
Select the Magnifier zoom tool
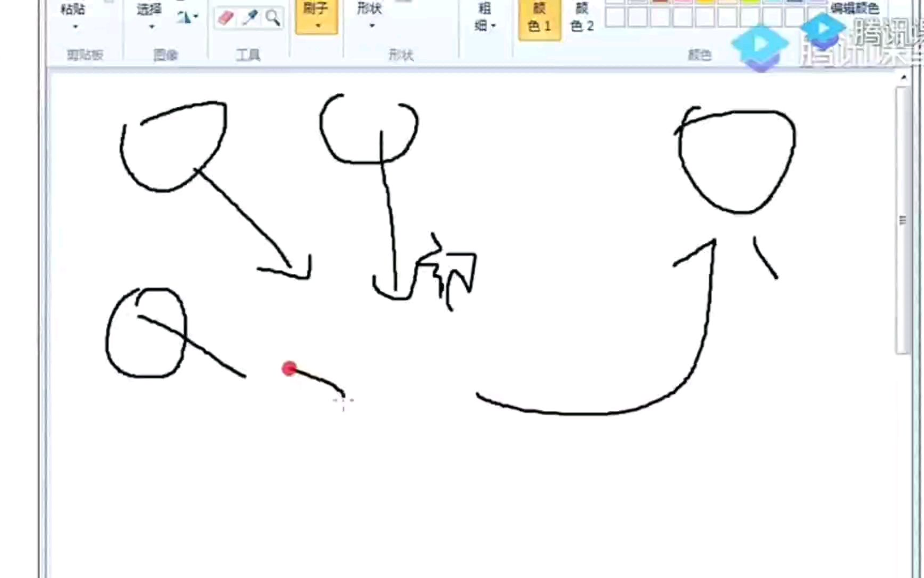[273, 18]
